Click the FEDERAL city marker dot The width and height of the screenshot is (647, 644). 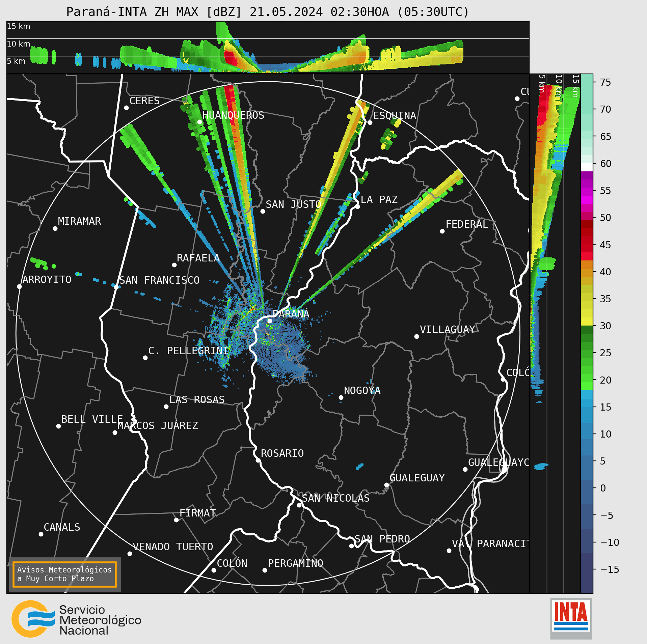pos(442,231)
